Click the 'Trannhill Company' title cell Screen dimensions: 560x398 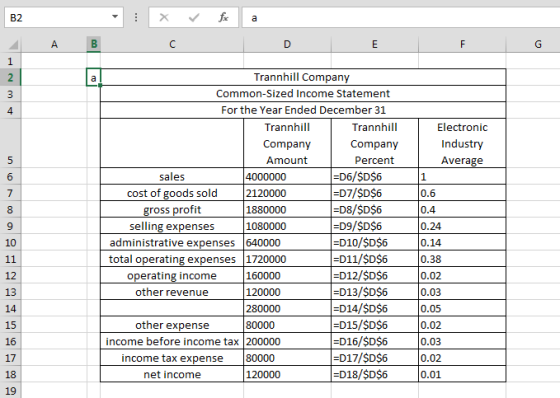[303, 77]
